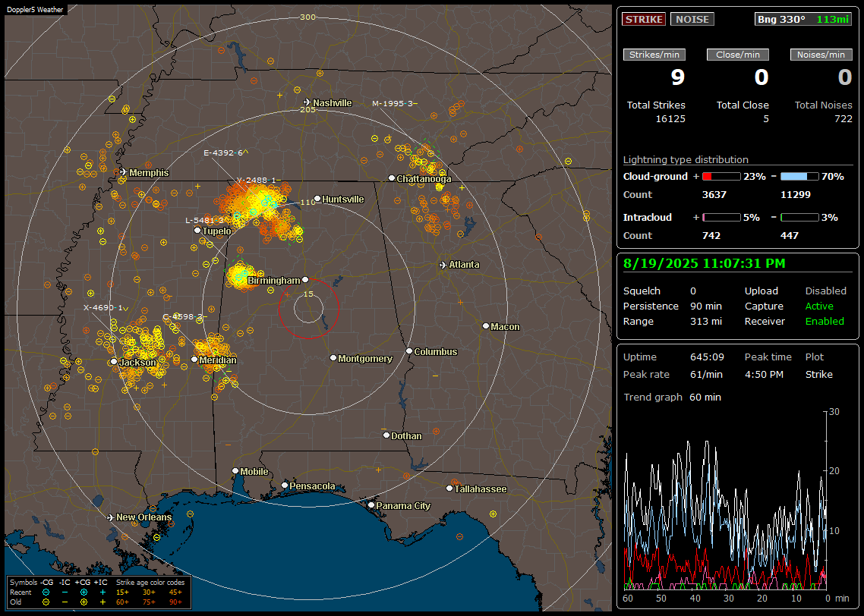Click the Mobile city marker dot
The height and width of the screenshot is (616, 864).
[x=235, y=470]
